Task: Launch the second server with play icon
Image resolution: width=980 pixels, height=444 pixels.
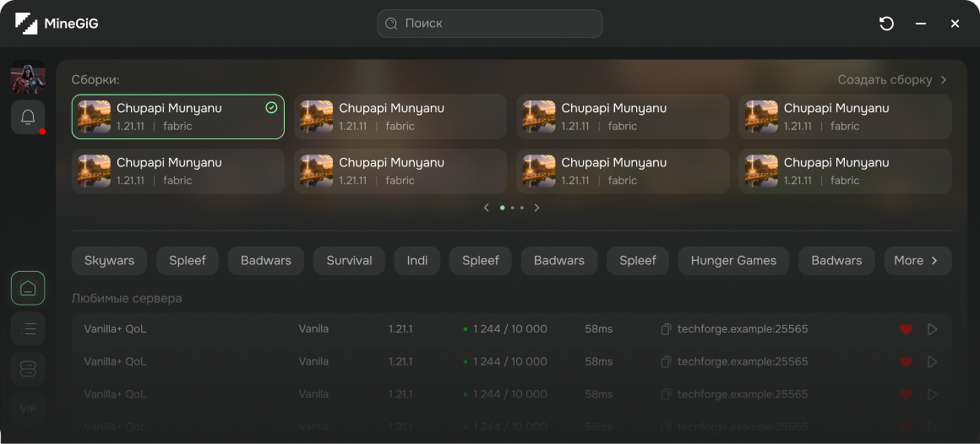Action: point(933,361)
